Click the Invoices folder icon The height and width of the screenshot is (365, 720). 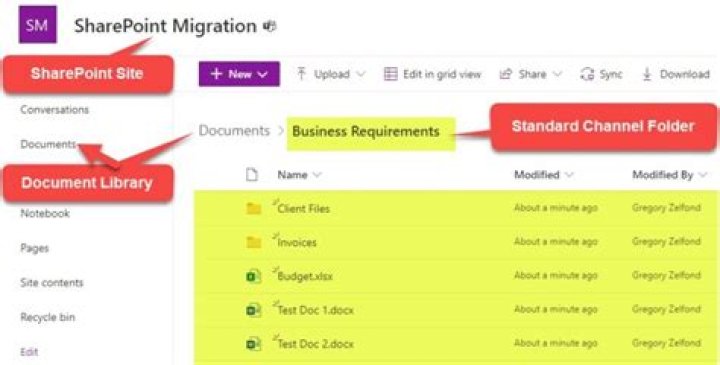point(253,242)
